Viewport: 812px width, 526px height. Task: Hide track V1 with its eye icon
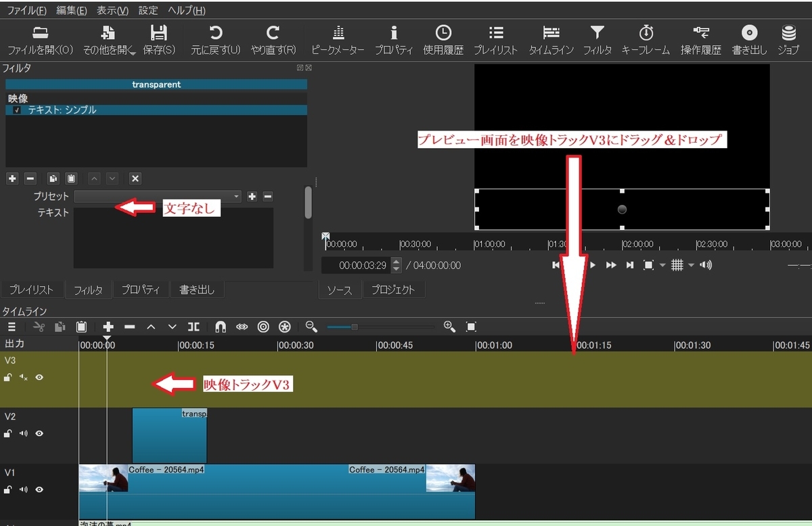tap(39, 489)
